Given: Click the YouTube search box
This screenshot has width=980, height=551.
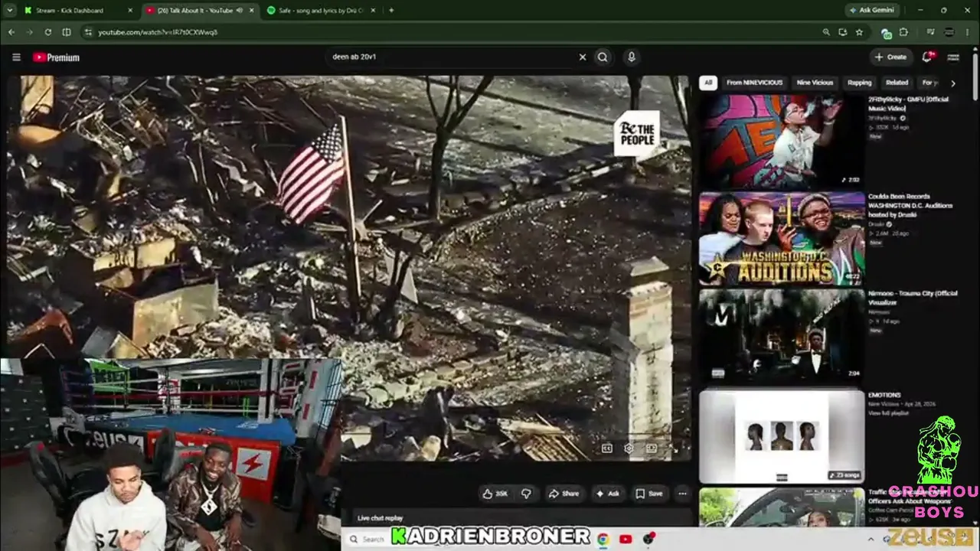Looking at the screenshot, I should [452, 57].
